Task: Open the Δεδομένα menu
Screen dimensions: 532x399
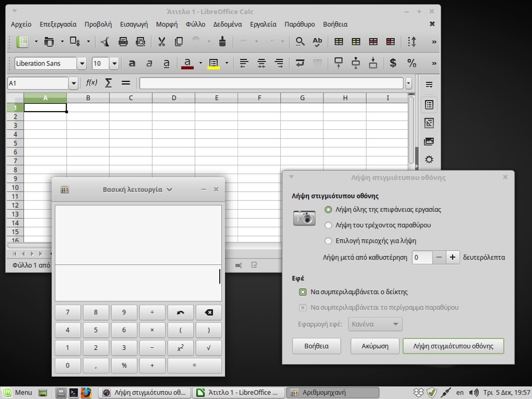Action: click(x=227, y=24)
